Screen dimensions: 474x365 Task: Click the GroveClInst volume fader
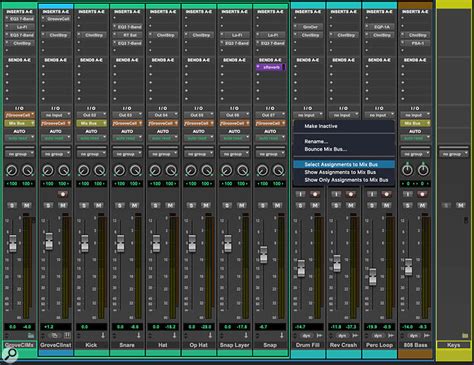(x=49, y=241)
